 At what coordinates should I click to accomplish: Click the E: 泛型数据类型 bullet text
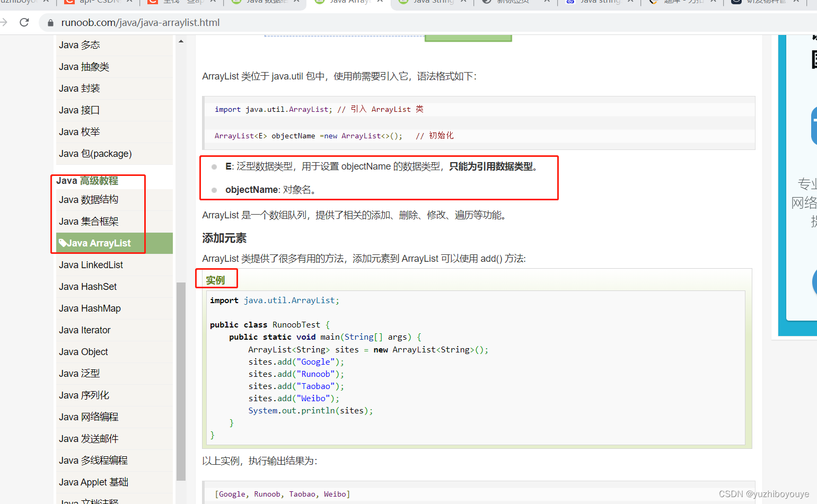coord(383,166)
